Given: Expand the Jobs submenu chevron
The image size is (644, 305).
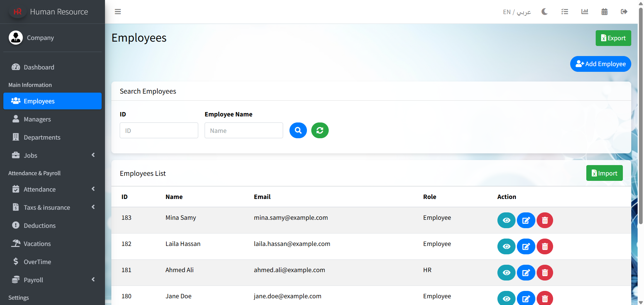Looking at the screenshot, I should 93,155.
